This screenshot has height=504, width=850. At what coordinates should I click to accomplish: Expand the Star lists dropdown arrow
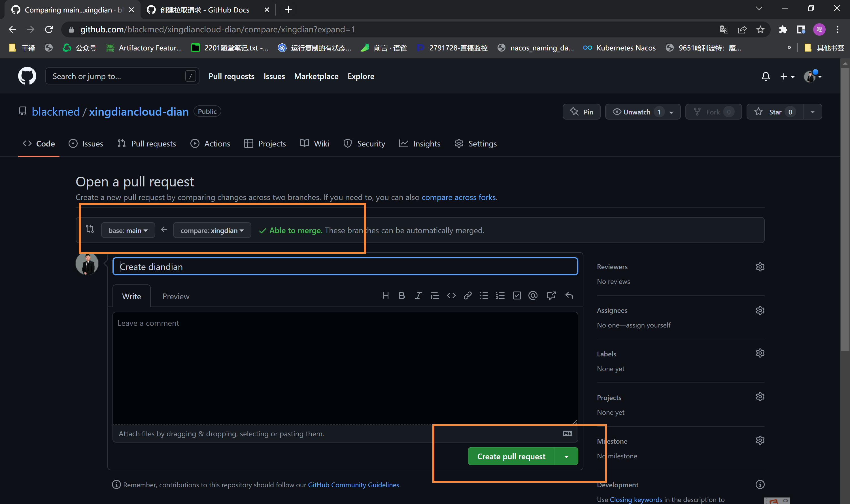tap(812, 112)
